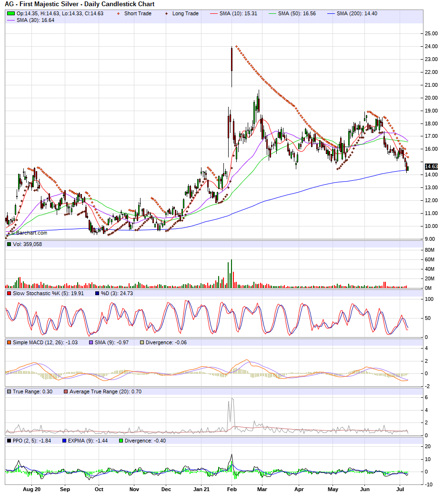Image resolution: width=443 pixels, height=504 pixels.
Task: Click the tallest February volume bar
Action: click(x=232, y=274)
